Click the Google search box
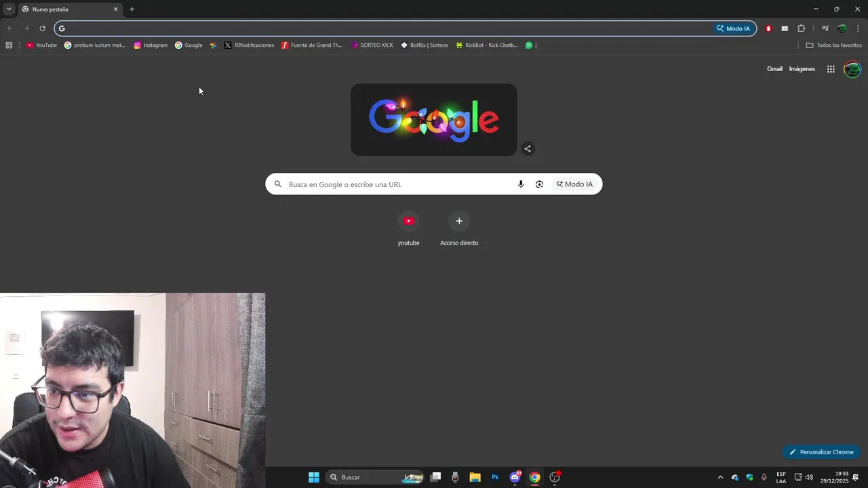Screen dimensions: 868x488 point(434,184)
